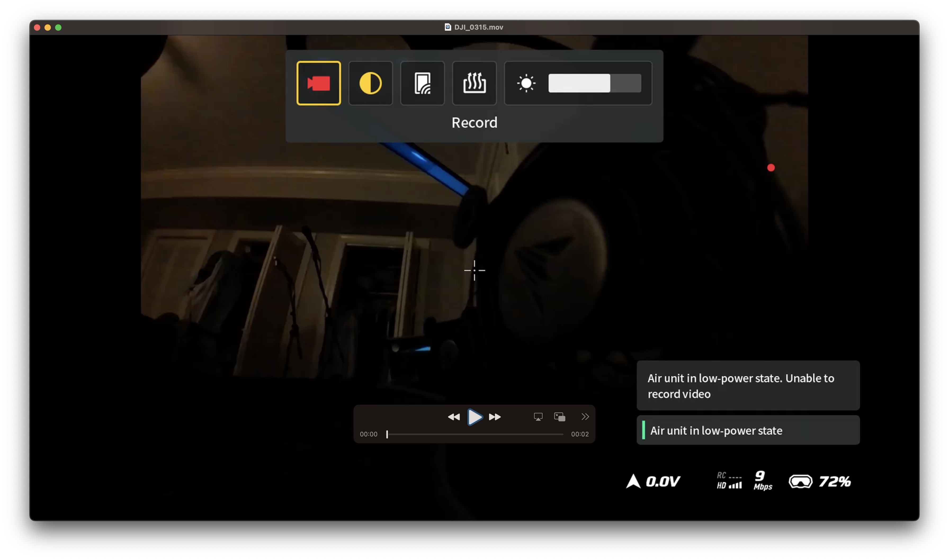Viewport: 949px width, 560px height.
Task: Click the RC HD signal strength indicator
Action: click(729, 481)
